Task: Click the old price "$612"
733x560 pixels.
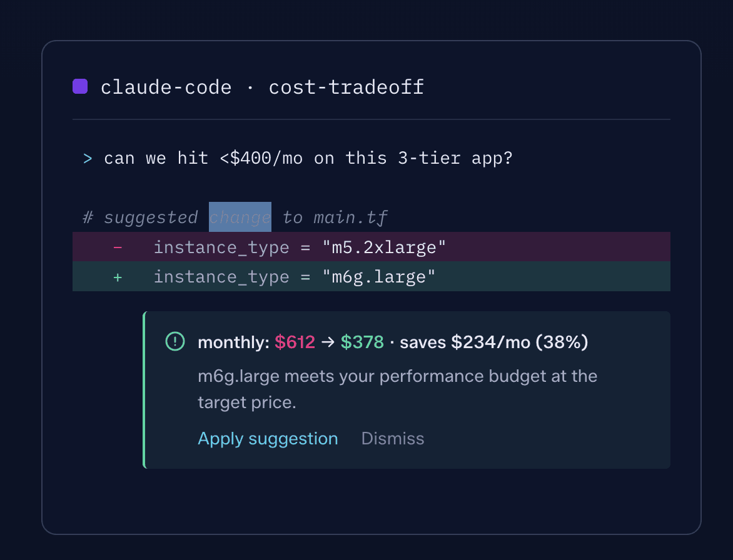Action: (x=295, y=342)
